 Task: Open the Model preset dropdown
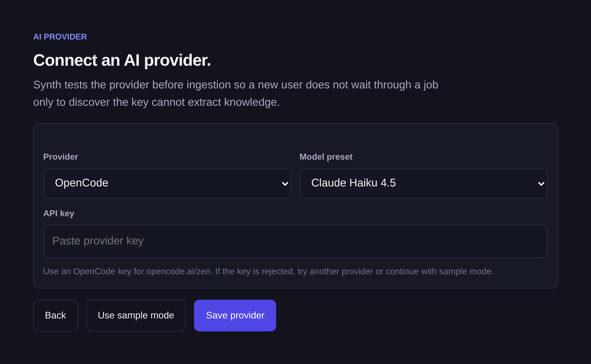point(423,183)
